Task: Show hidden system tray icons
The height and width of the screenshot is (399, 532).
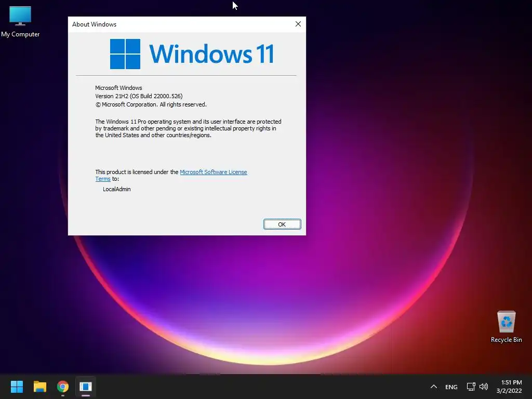Action: 434,387
